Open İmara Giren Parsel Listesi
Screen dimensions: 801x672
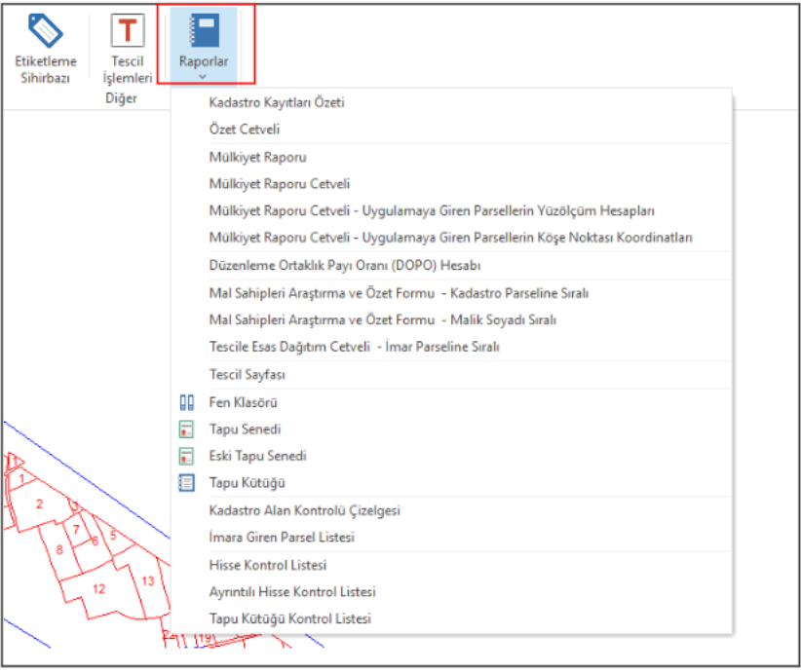point(282,538)
